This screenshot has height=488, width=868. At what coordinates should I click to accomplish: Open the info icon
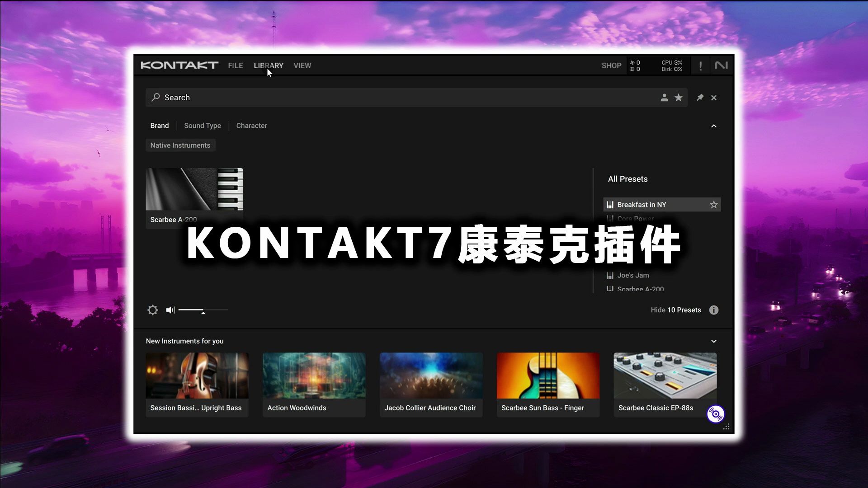[714, 310]
